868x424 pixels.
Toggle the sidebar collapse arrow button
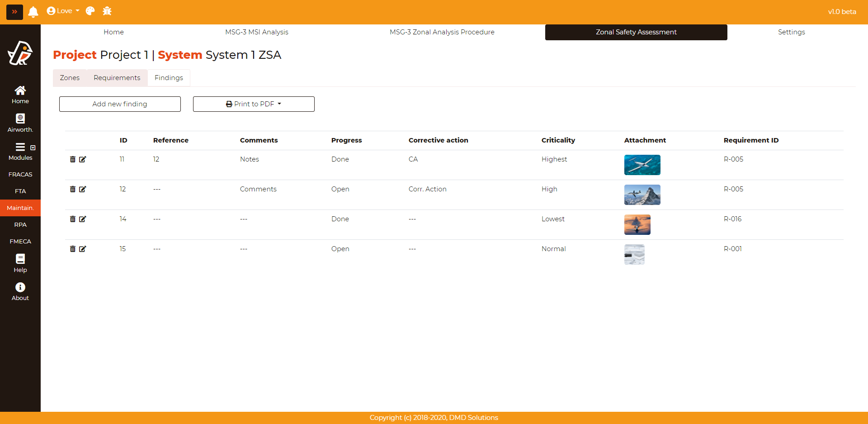14,12
